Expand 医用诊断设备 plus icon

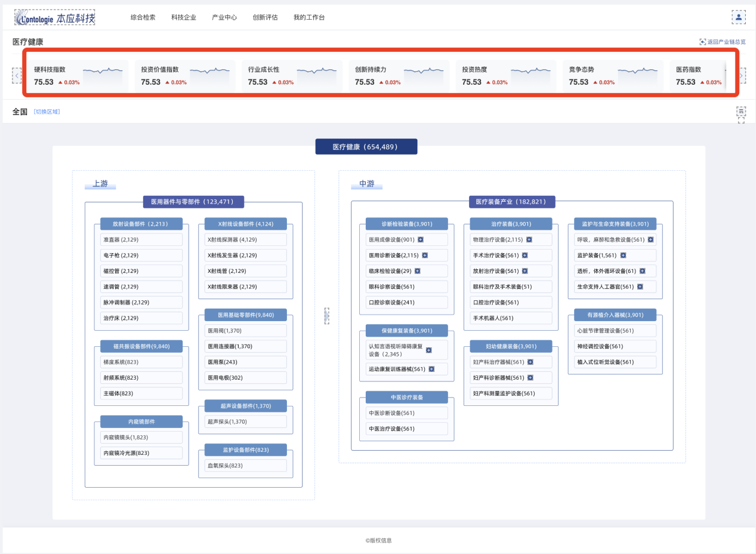tap(425, 255)
